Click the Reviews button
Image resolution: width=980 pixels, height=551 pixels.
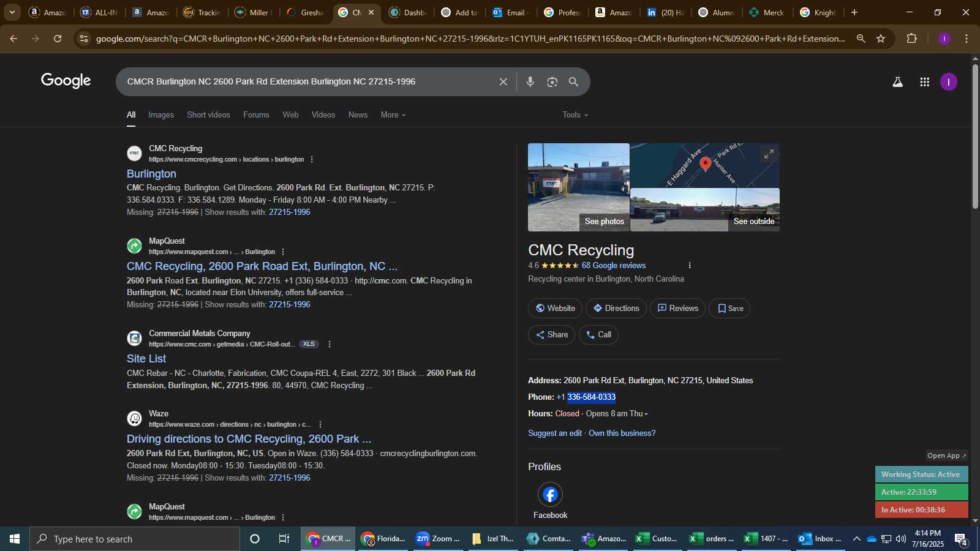click(x=677, y=309)
